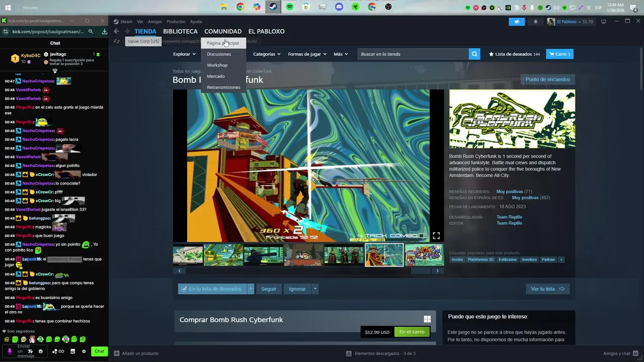The width and height of the screenshot is (644, 362).
Task: Open Lista de deseados 144
Action: tap(514, 54)
